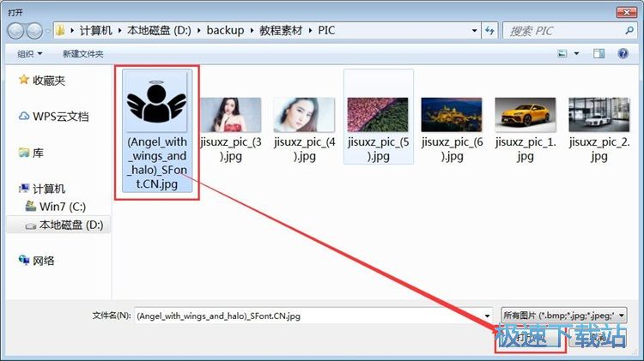The image size is (644, 361).
Task: Select 网络 in the navigation pane
Action: (x=44, y=261)
